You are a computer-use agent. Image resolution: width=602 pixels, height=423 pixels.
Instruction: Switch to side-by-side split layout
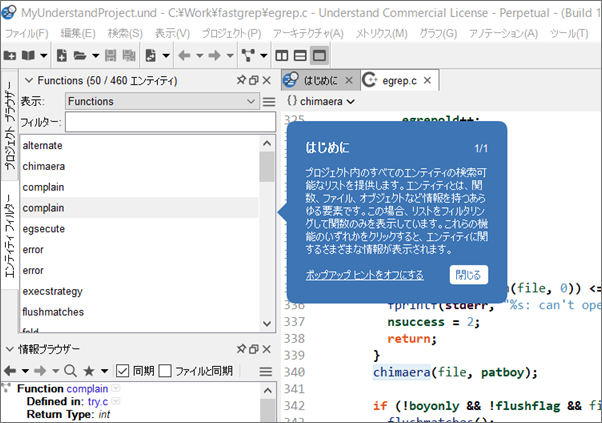[282, 56]
